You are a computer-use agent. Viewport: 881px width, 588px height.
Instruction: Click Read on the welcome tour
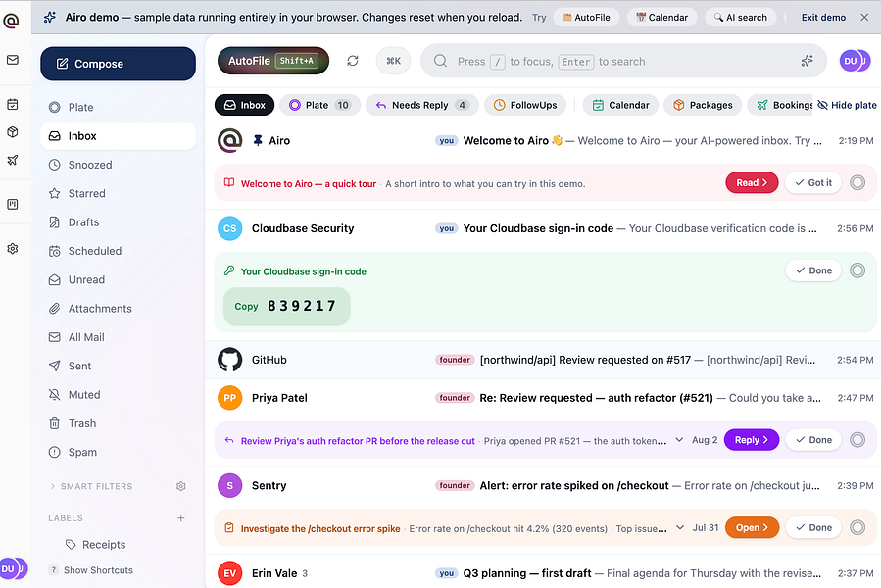pos(752,182)
